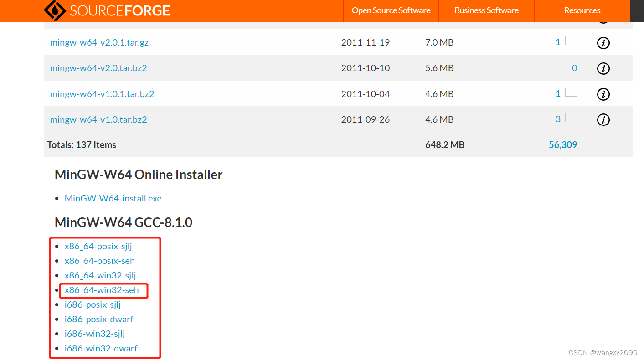Open the x86_64-posix-seh link
Viewport: 644px width, 361px height.
[100, 261]
